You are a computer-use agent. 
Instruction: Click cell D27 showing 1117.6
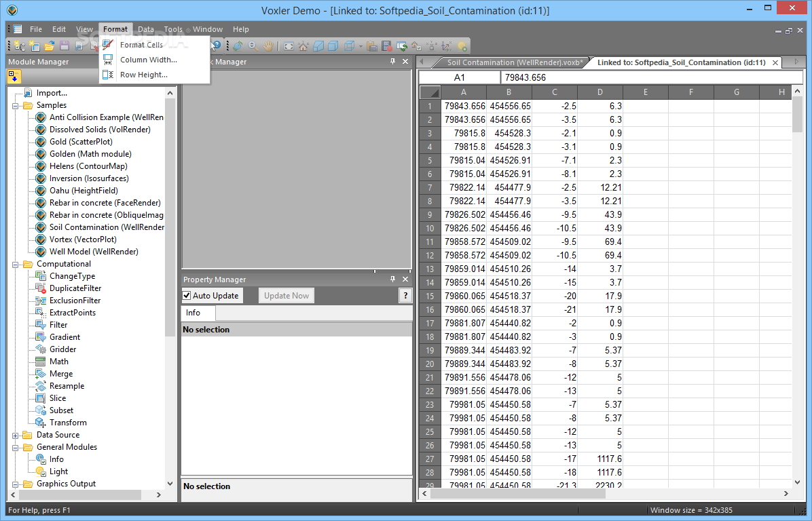tap(599, 459)
